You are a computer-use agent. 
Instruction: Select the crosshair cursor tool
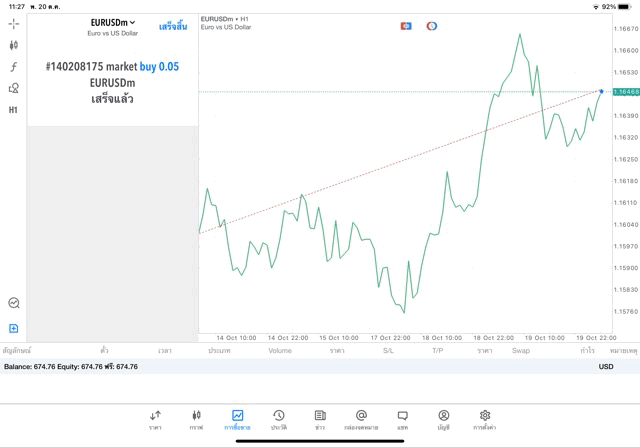(13, 23)
